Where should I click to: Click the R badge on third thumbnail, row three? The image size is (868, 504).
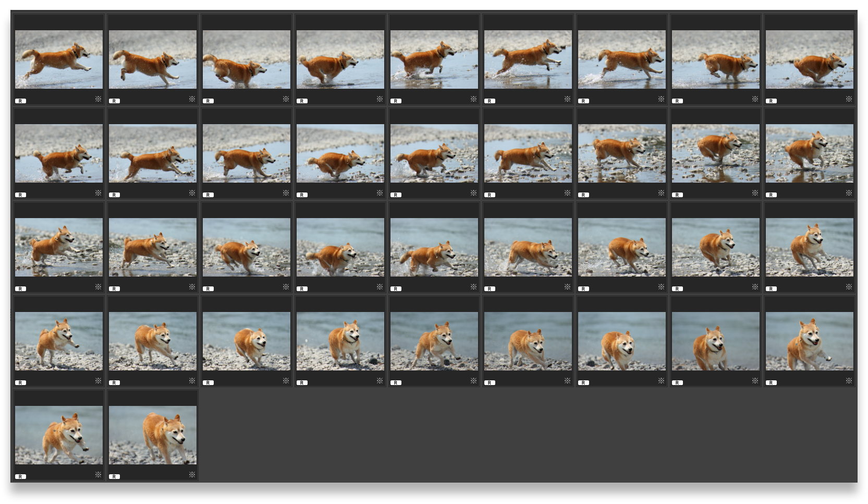(x=208, y=289)
